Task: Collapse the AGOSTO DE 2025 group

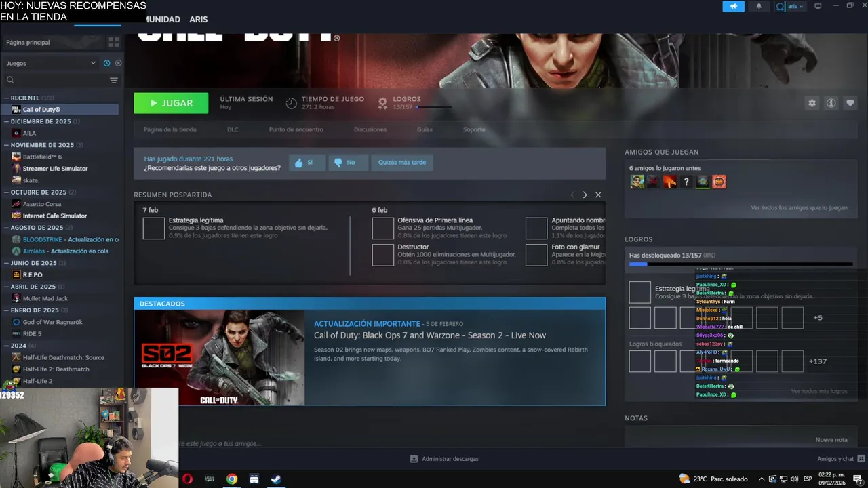Action: 6,228
